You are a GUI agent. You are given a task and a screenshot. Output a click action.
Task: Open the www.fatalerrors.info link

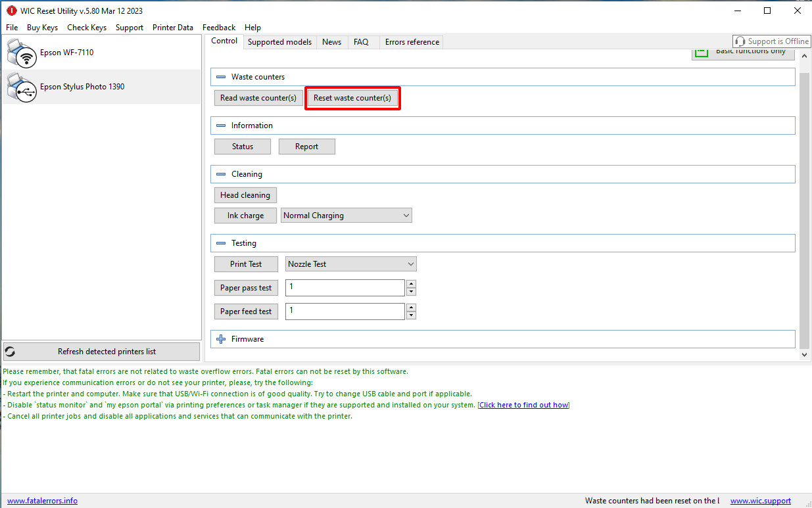42,501
